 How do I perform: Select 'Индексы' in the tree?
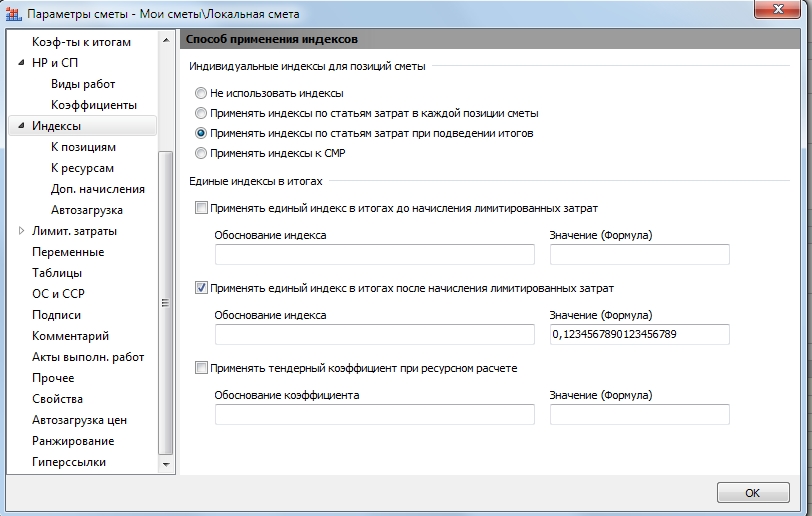coord(56,126)
